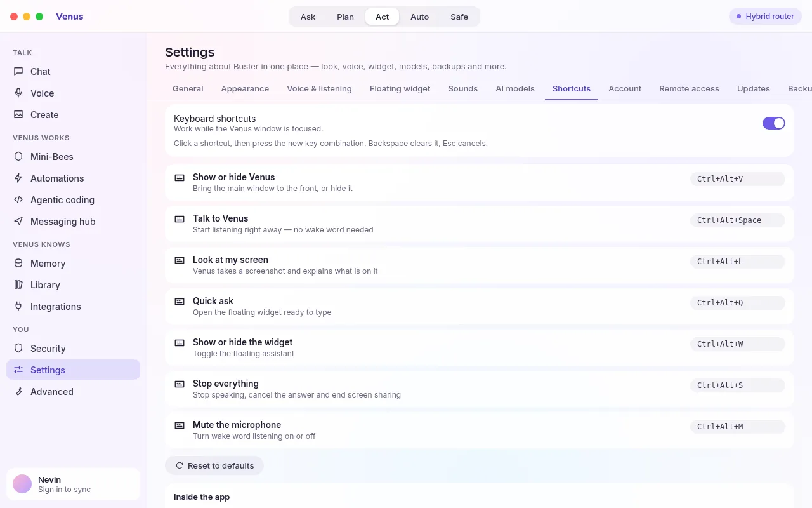The height and width of the screenshot is (508, 812).
Task: Click the Settings sliders icon in sidebar
Action: pyautogui.click(x=18, y=370)
